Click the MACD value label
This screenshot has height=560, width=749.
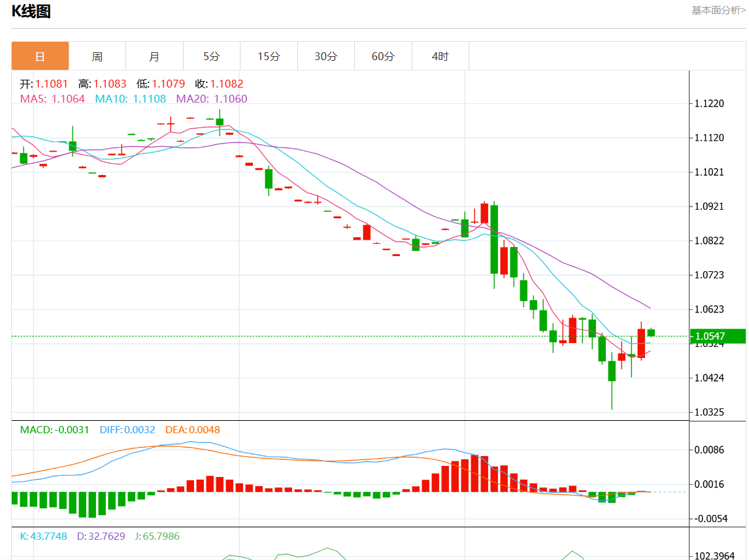pos(54,430)
